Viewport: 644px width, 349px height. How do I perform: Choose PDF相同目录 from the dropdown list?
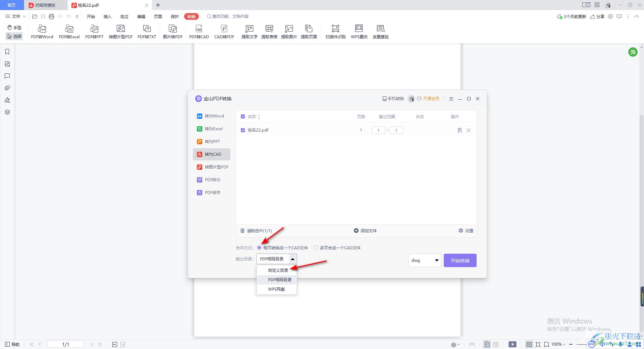pyautogui.click(x=277, y=280)
